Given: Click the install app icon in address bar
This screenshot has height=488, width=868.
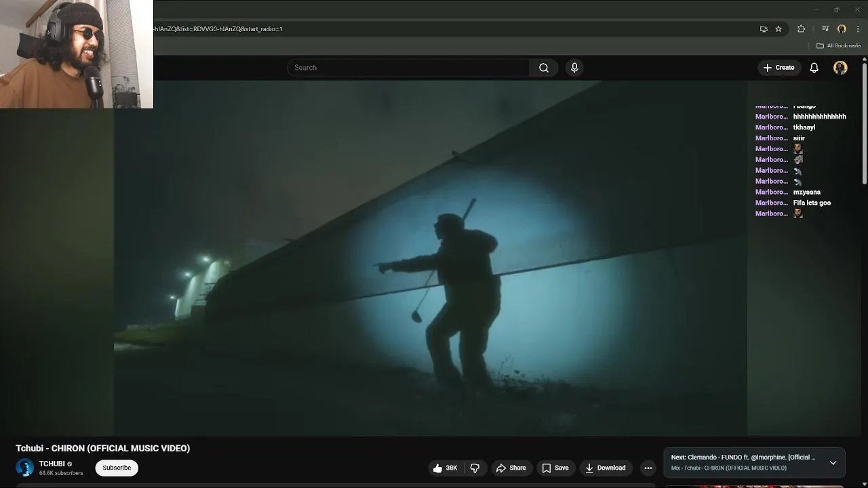Looking at the screenshot, I should click(x=764, y=29).
